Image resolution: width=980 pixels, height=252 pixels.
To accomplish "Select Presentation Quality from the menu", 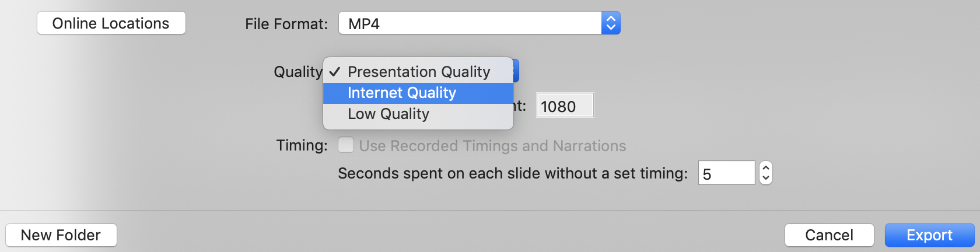I will 419,72.
